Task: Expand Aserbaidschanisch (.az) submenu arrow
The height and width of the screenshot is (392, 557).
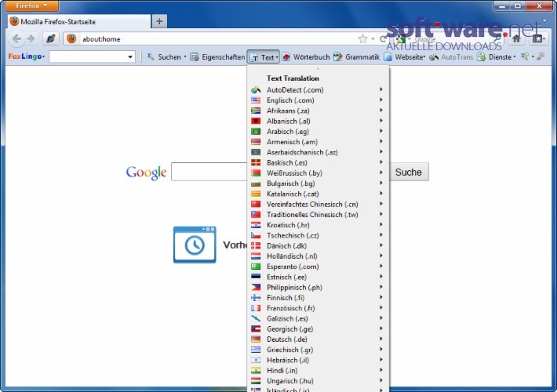Action: pyautogui.click(x=380, y=152)
